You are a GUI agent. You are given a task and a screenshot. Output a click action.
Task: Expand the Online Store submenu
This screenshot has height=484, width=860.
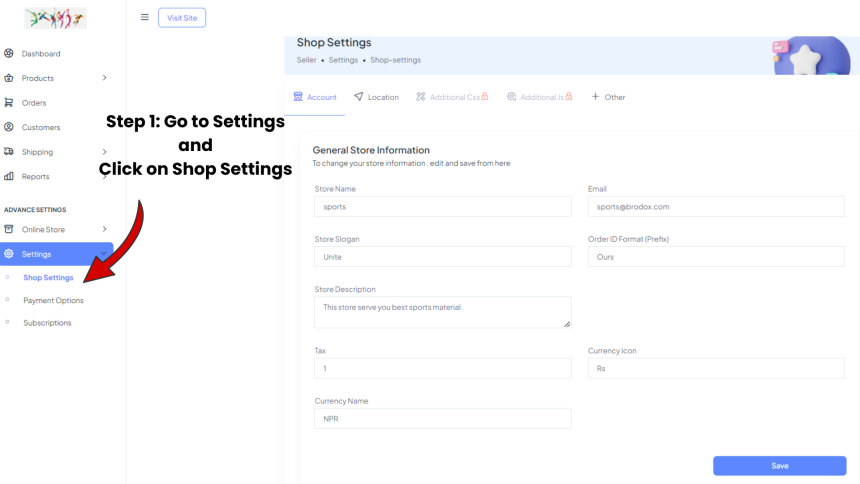pos(104,229)
